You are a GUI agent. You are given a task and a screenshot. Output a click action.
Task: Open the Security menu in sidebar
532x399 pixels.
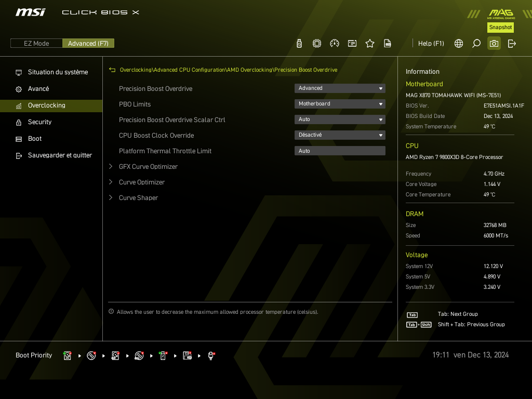[40, 122]
